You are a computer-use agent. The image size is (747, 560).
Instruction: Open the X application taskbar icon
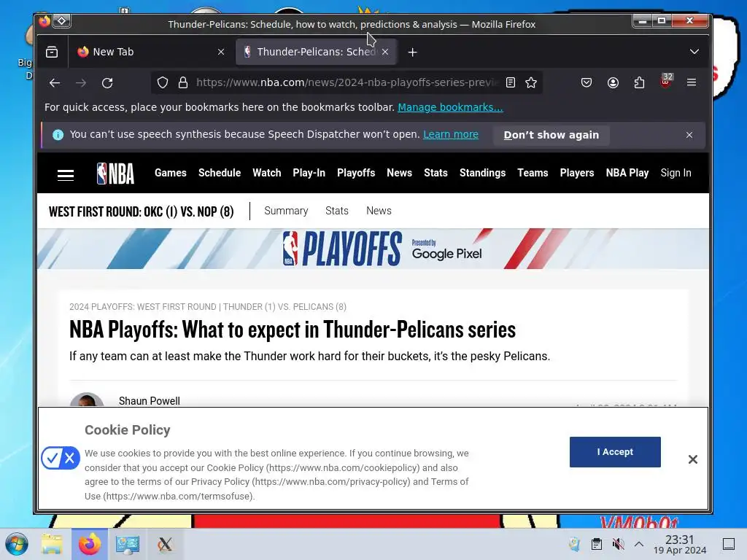[x=165, y=544]
